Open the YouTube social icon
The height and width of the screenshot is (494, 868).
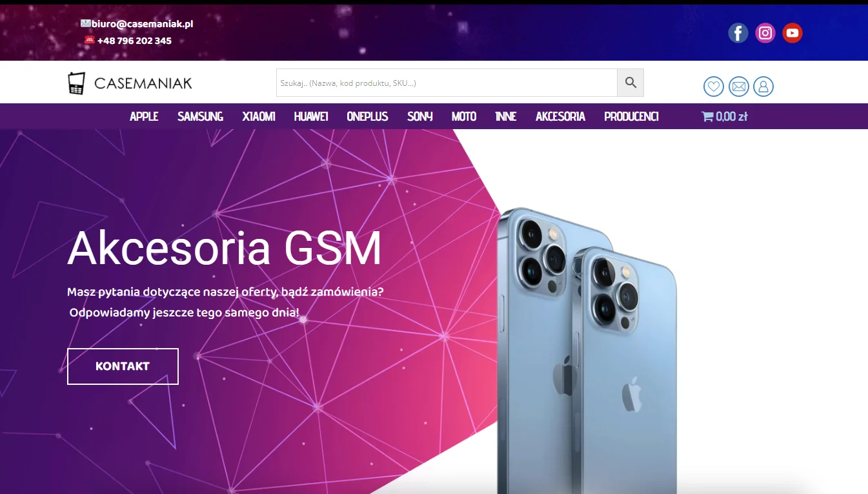(792, 33)
